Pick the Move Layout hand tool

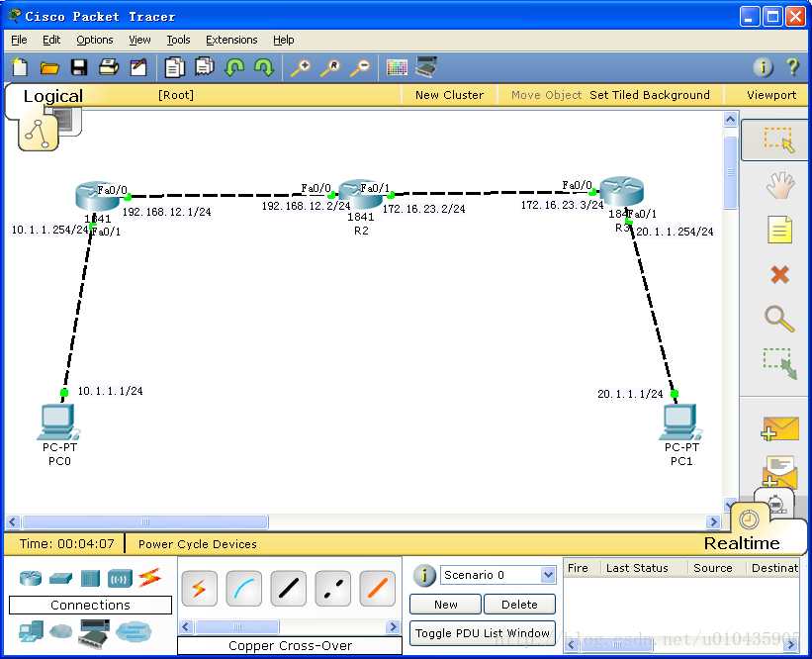780,185
